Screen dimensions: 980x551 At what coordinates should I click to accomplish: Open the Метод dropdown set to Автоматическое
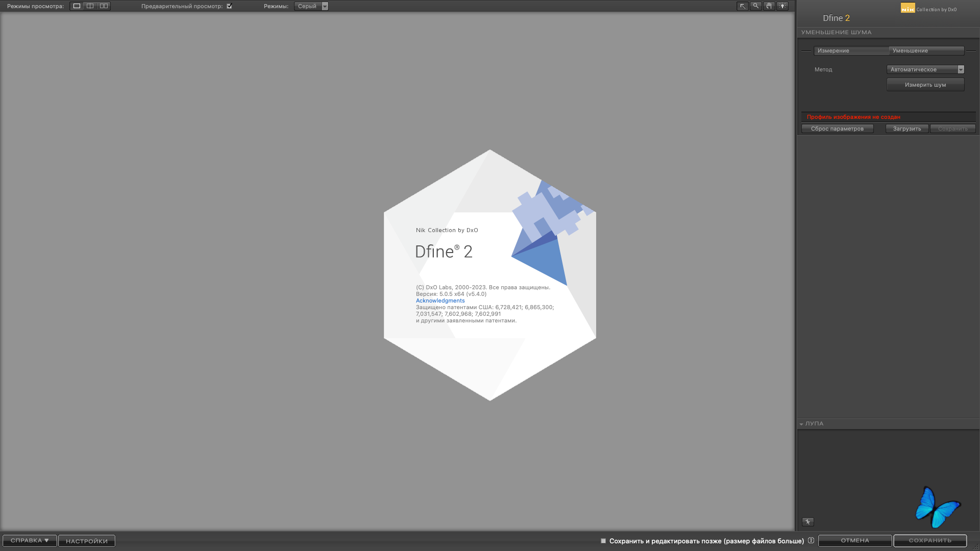[x=925, y=69]
